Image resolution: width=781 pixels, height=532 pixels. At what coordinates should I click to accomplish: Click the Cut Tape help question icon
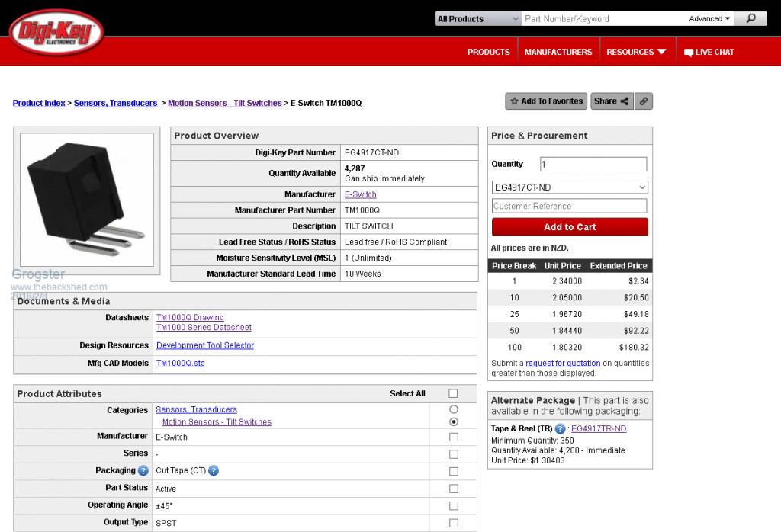[x=214, y=471]
